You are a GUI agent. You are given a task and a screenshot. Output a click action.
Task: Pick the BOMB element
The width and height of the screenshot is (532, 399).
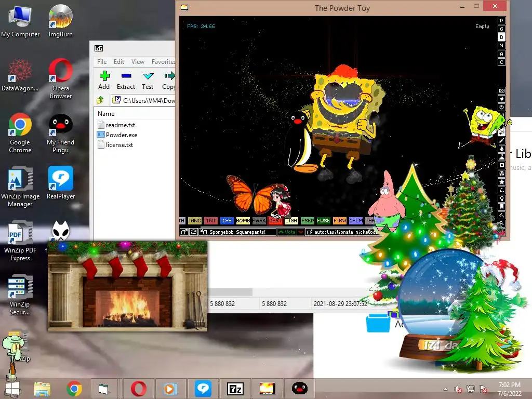[x=243, y=220]
